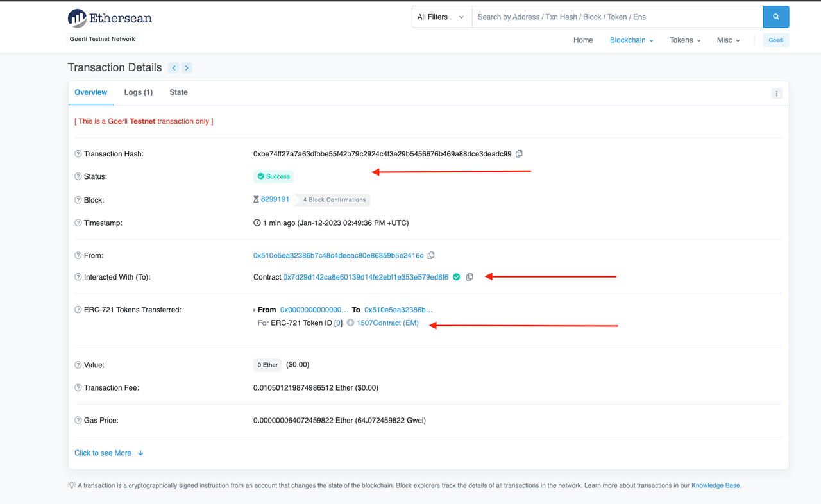Expand the Blockchain menu
821x504 pixels.
tap(631, 40)
